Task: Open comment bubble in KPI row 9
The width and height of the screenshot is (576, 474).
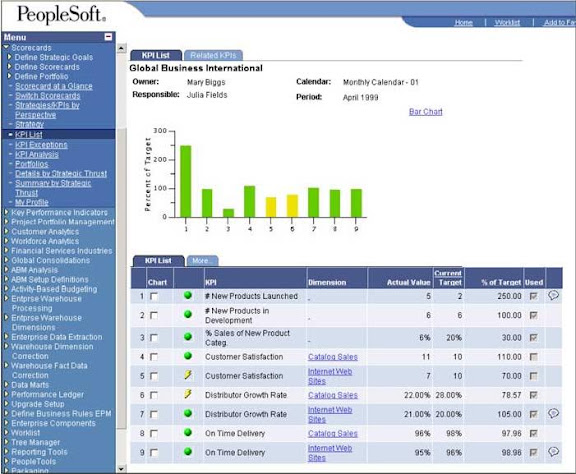Action: point(553,452)
